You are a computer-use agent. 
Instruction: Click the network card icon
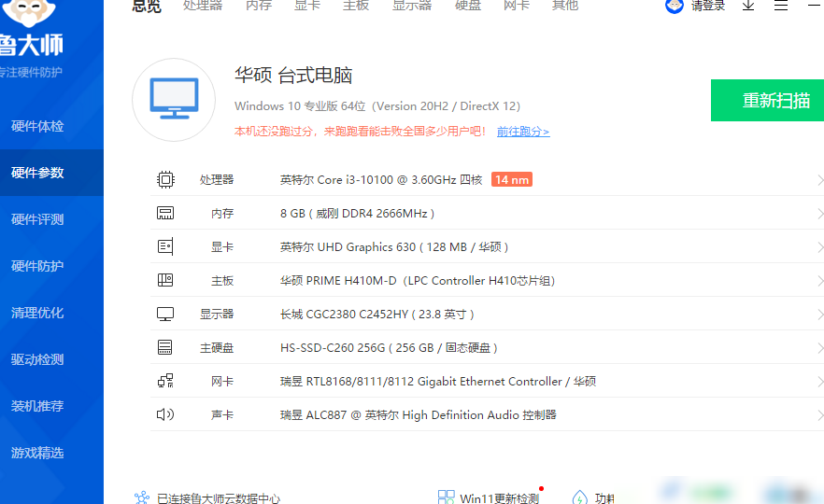tap(165, 381)
